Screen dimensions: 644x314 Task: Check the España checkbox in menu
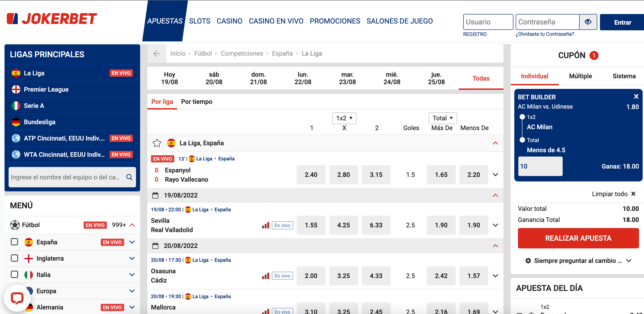[x=14, y=242]
